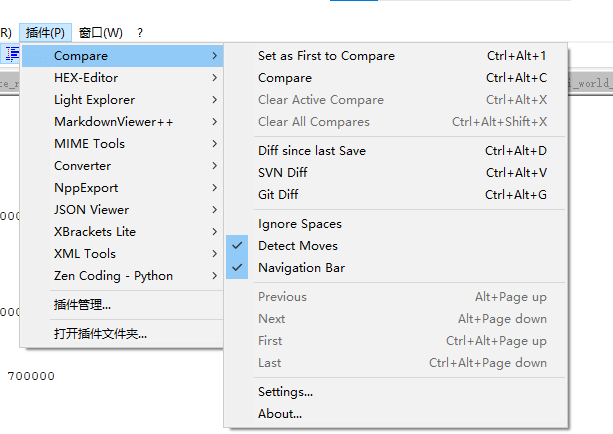This screenshot has width=613, height=434.
Task: Open the ? help menu
Action: 140,33
